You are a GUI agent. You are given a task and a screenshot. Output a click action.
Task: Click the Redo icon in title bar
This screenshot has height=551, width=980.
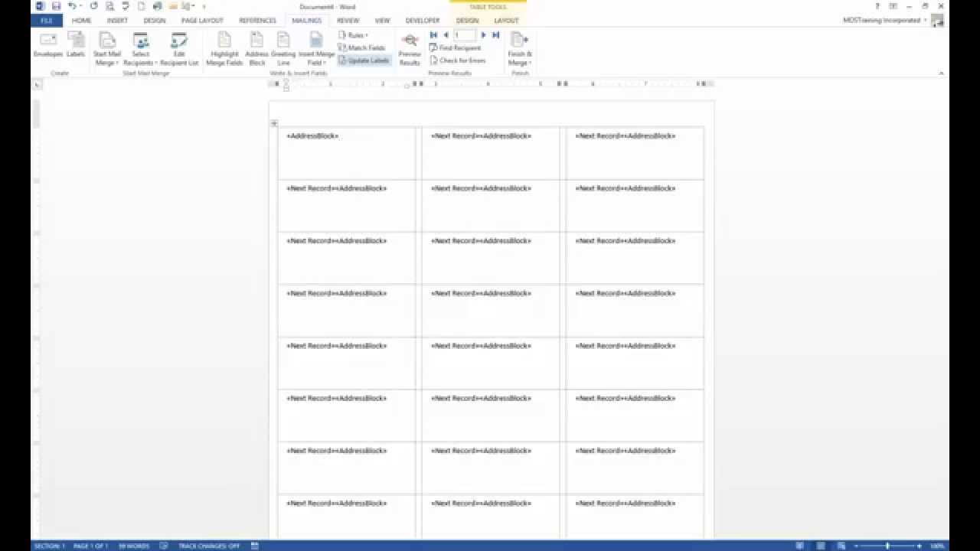[x=93, y=6]
